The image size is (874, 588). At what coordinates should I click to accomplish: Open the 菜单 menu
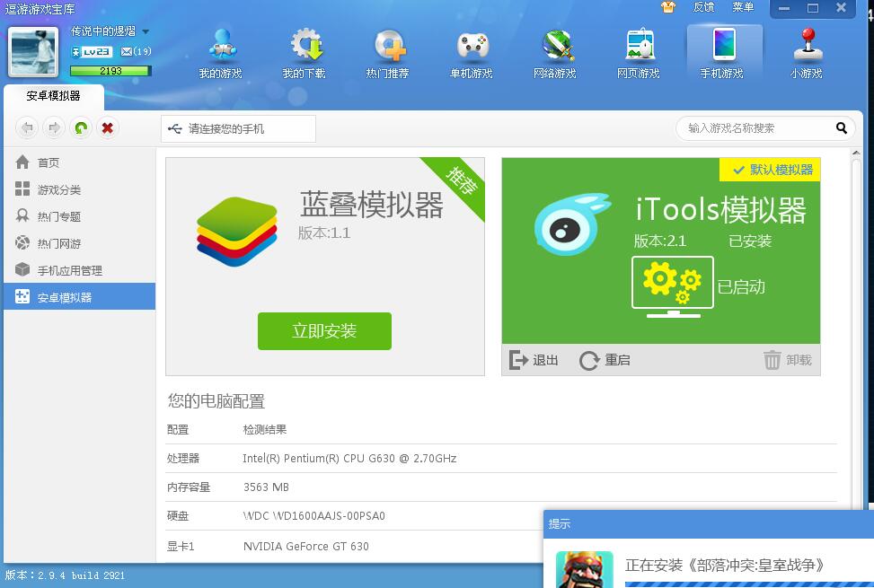pyautogui.click(x=743, y=7)
